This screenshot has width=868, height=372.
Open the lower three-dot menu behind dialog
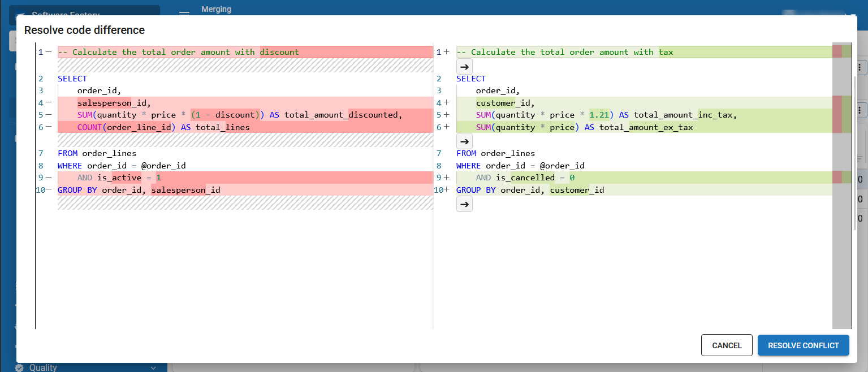860,110
